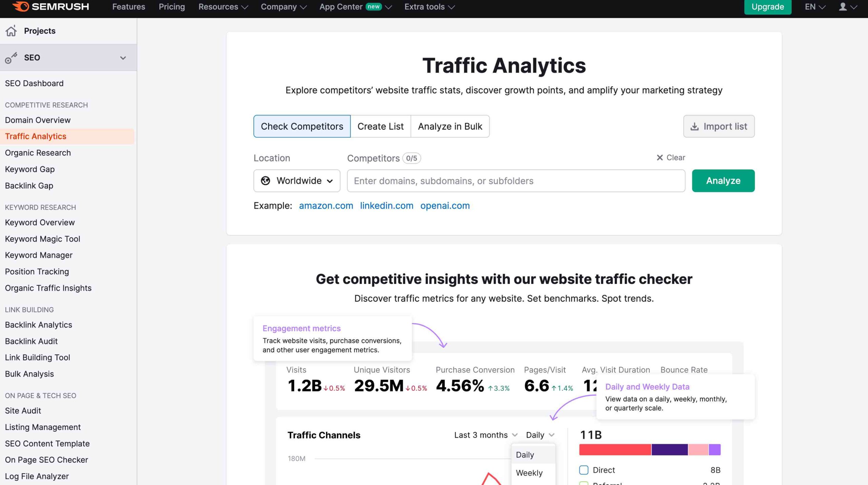The image size is (868, 485).
Task: Click the Site Audit icon in sidebar
Action: (x=23, y=410)
